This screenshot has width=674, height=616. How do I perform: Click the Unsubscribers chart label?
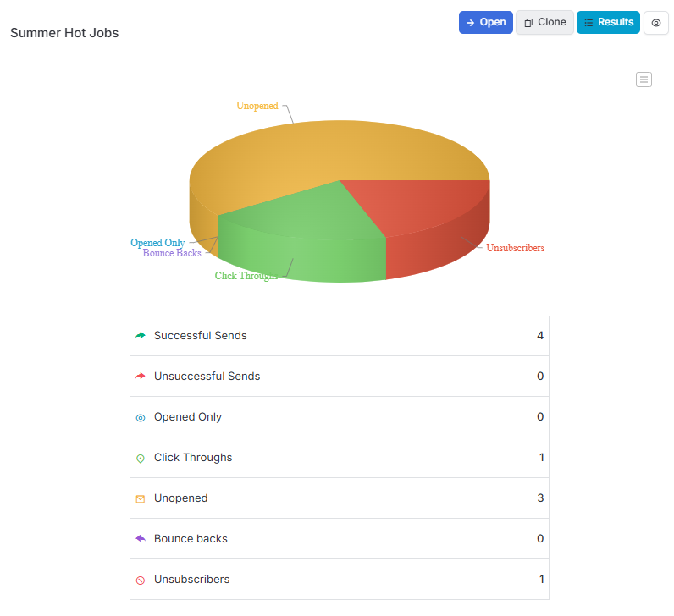pyautogui.click(x=516, y=248)
